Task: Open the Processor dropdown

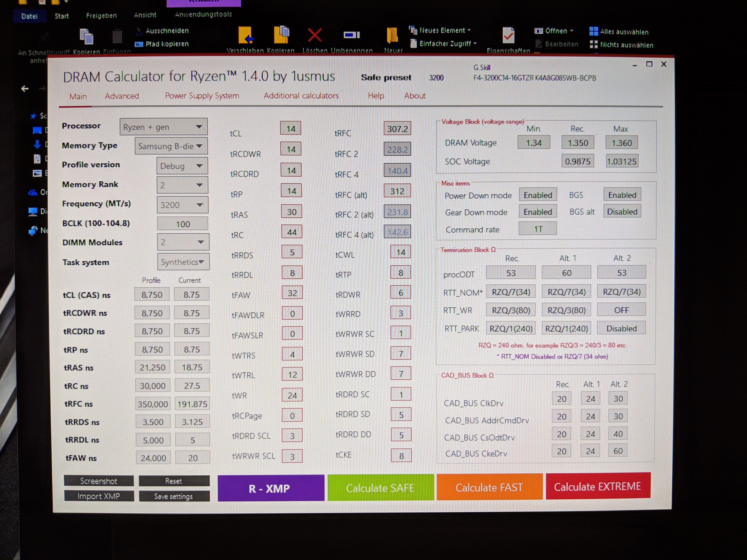Action: point(163,127)
